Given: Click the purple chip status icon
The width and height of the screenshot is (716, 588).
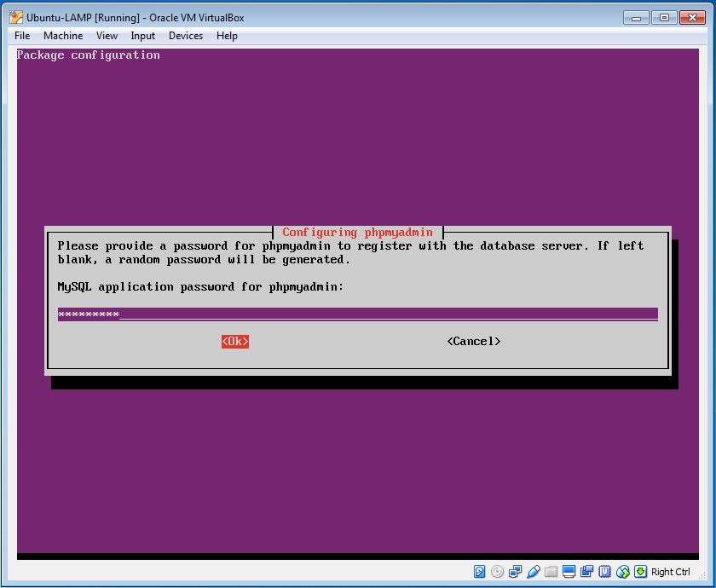Looking at the screenshot, I should (x=604, y=571).
